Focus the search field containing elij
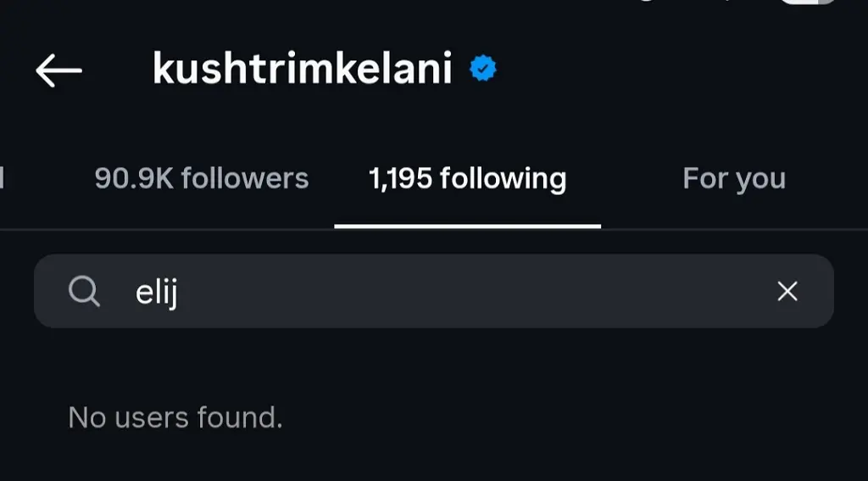This screenshot has width=868, height=481. [x=434, y=291]
